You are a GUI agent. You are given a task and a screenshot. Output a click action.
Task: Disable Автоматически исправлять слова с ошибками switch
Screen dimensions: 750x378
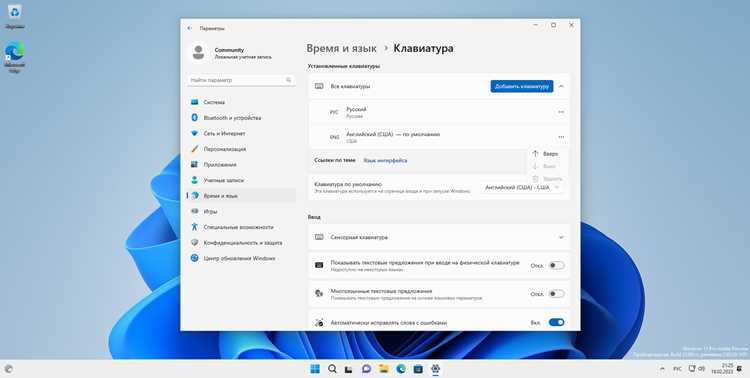click(x=556, y=322)
